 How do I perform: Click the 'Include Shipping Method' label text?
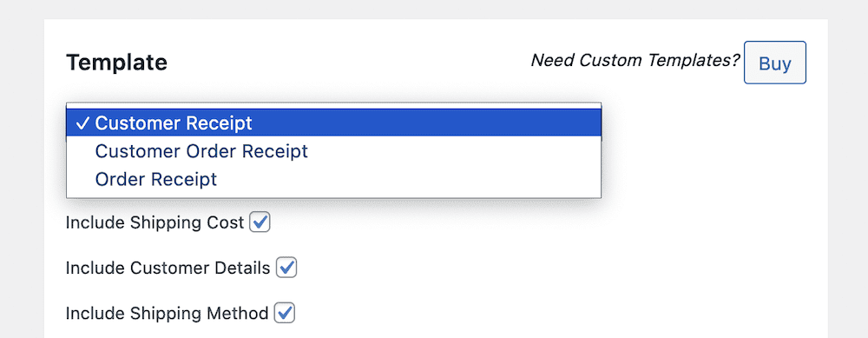(x=167, y=314)
